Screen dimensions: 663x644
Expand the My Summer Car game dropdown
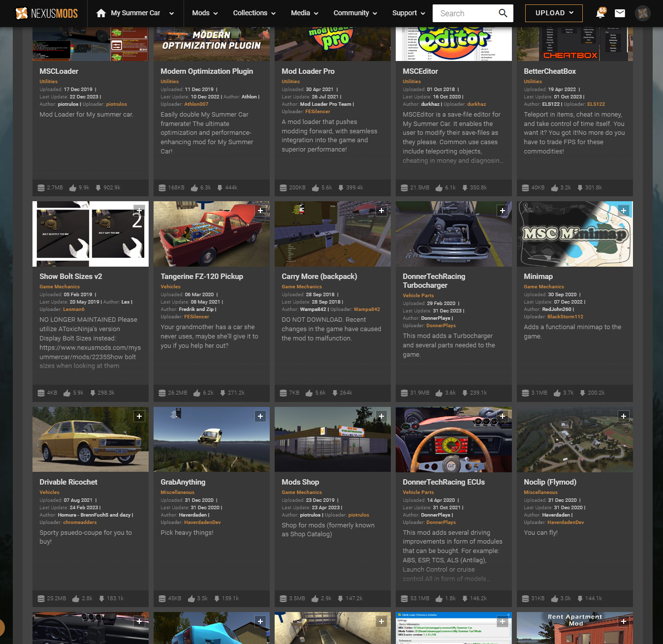(x=171, y=14)
